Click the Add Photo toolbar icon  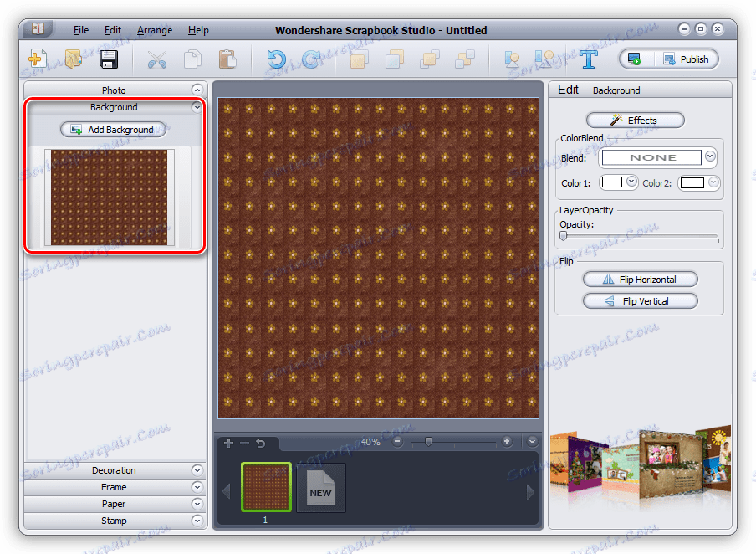tap(512, 60)
